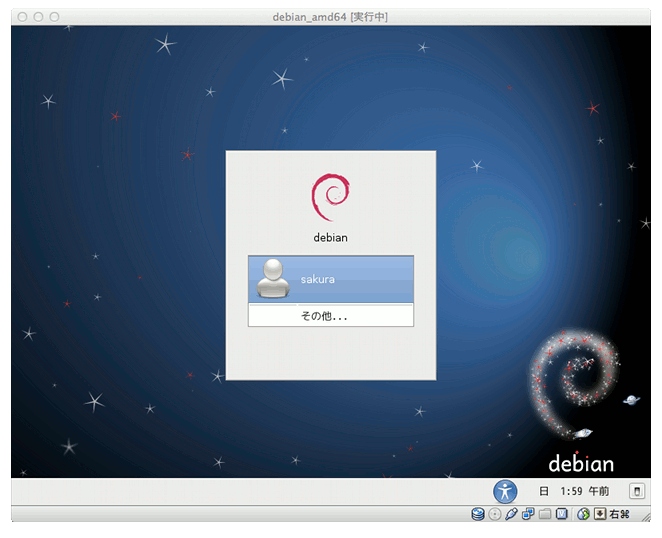This screenshot has height=538, width=662.
Task: Toggle the mouse integration indicator
Action: pos(583,514)
